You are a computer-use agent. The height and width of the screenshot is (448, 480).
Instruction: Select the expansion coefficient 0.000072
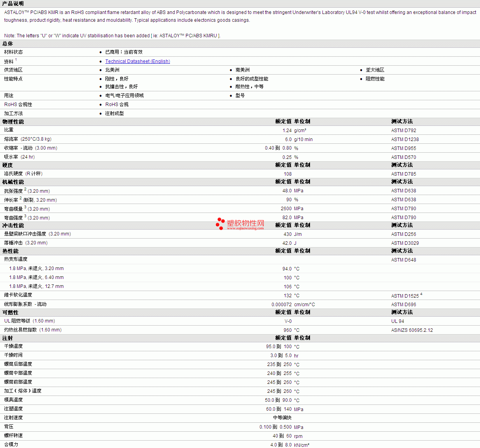click(282, 305)
